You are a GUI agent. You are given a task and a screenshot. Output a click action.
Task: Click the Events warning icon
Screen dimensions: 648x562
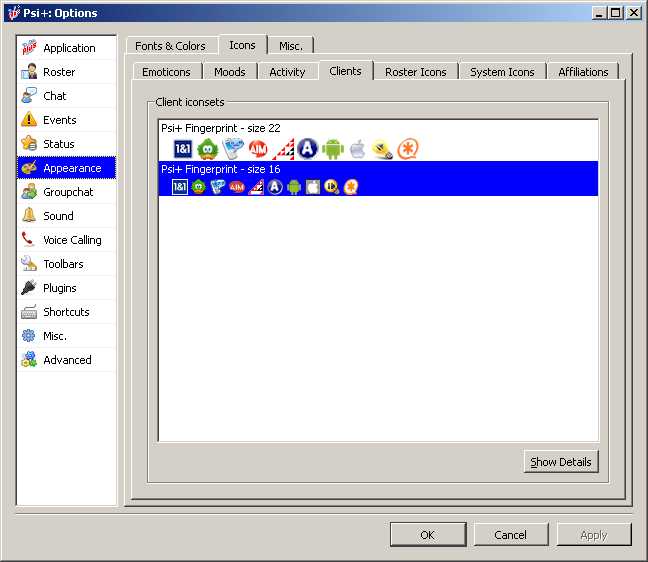[x=29, y=120]
